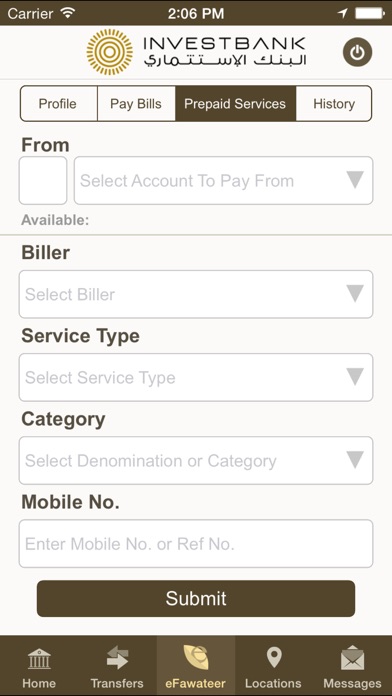Select the Prepaid Services tab

pos(235,104)
